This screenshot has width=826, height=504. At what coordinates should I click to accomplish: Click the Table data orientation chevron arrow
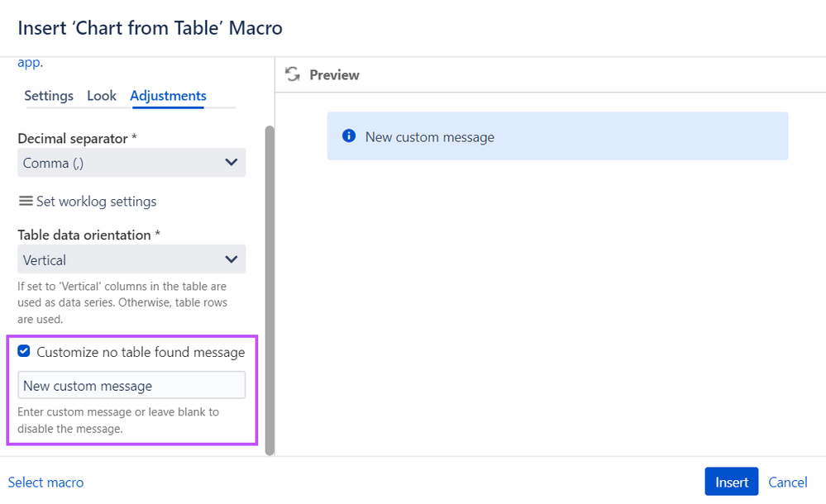[232, 259]
